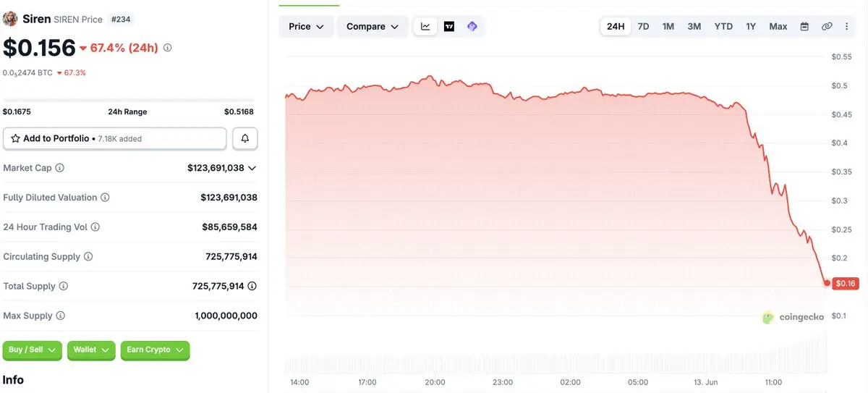Select the 24H time range
Screen dimensions: 868x393
[616, 27]
